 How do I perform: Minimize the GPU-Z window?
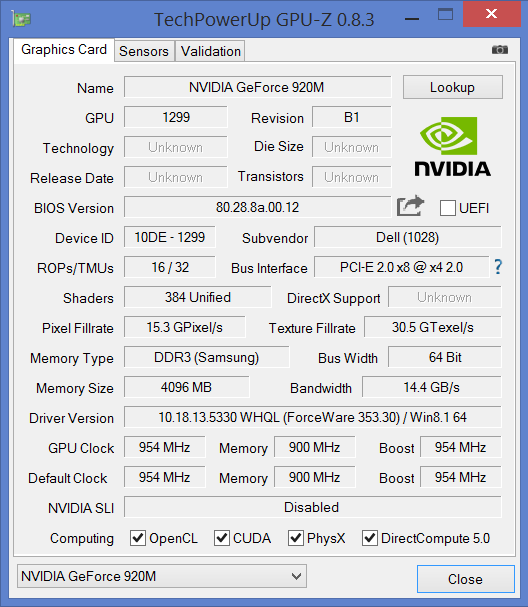pyautogui.click(x=412, y=18)
